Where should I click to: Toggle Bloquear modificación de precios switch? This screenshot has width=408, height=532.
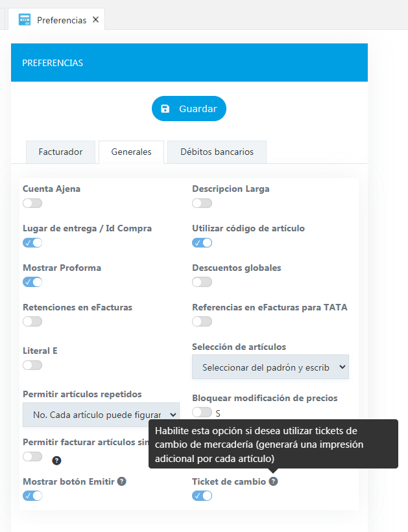(202, 412)
